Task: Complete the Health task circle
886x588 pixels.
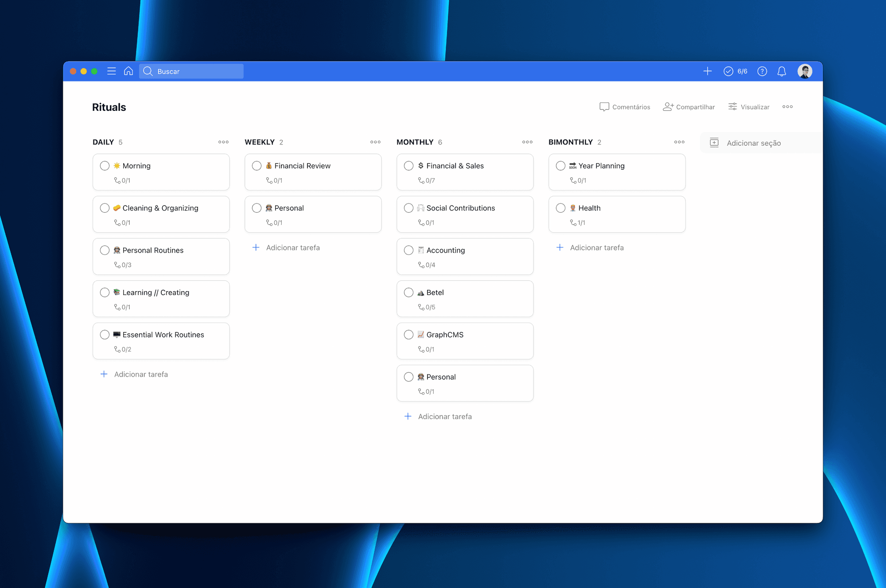Action: (x=561, y=207)
